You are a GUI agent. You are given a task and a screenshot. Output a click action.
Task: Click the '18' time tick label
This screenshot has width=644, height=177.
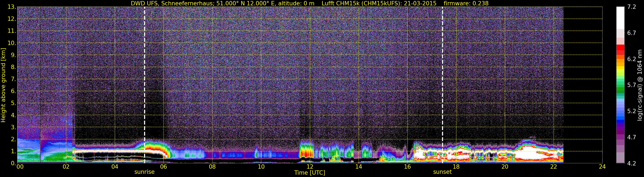pyautogui.click(x=456, y=167)
